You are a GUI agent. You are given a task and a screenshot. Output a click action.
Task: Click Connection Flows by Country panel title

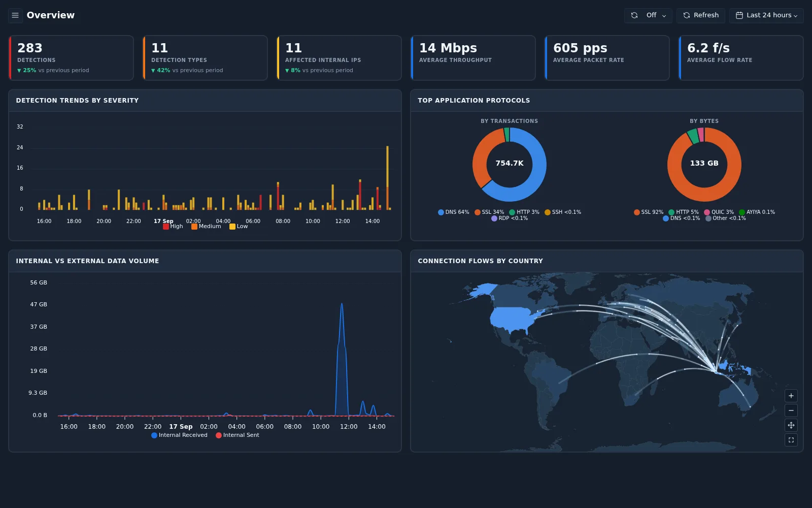481,261
